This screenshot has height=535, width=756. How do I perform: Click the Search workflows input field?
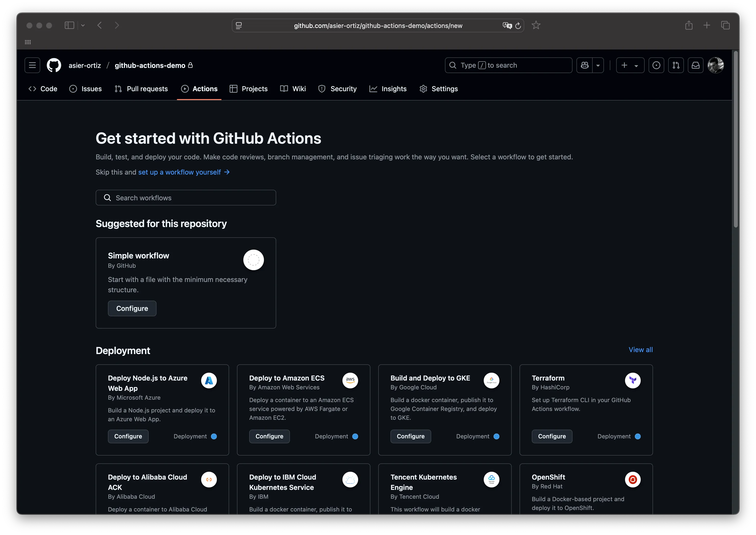pos(185,198)
